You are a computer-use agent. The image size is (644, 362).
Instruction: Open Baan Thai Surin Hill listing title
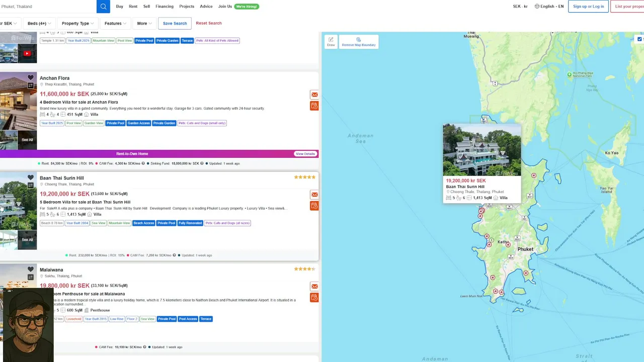[62, 178]
